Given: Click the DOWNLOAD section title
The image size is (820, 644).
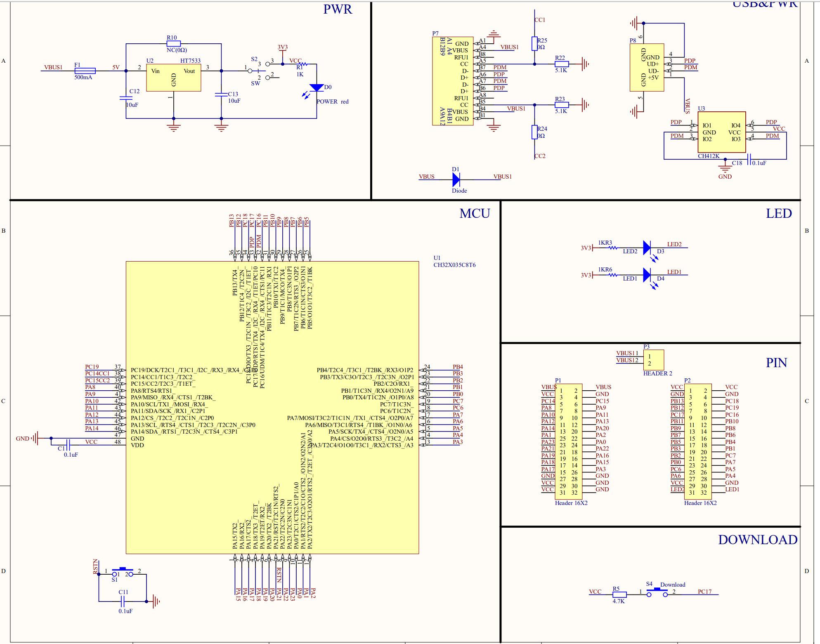Looking at the screenshot, I should 758,540.
